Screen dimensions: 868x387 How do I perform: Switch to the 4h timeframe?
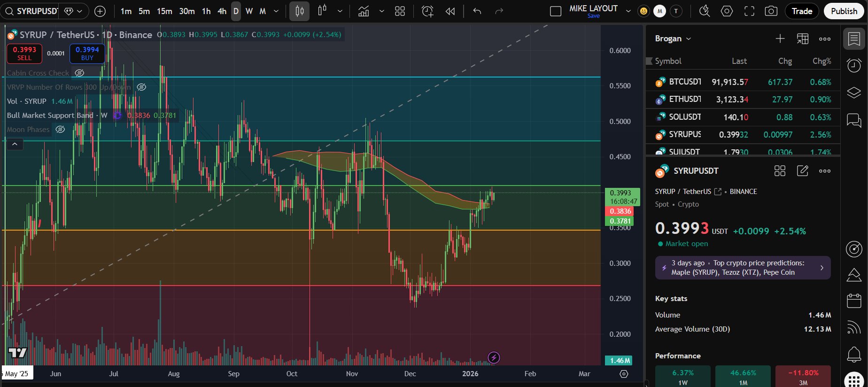pyautogui.click(x=222, y=11)
